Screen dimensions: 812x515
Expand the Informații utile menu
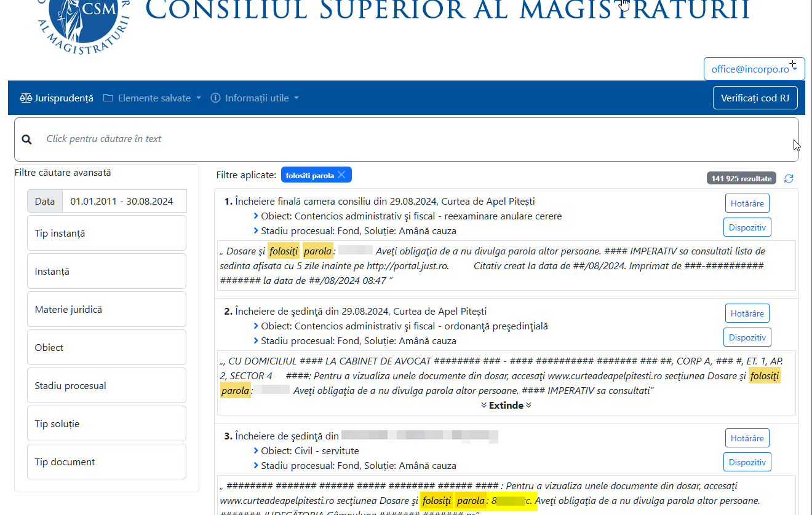click(255, 98)
